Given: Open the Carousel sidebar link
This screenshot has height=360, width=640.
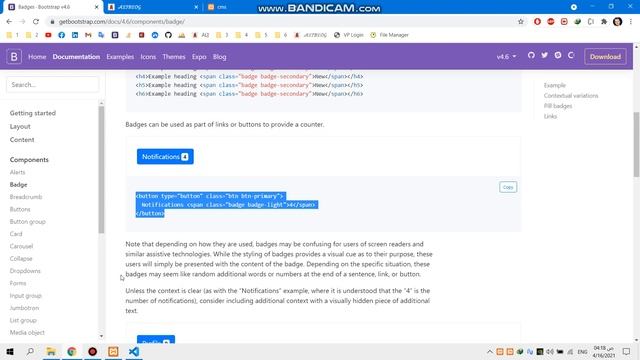Looking at the screenshot, I should [21, 246].
